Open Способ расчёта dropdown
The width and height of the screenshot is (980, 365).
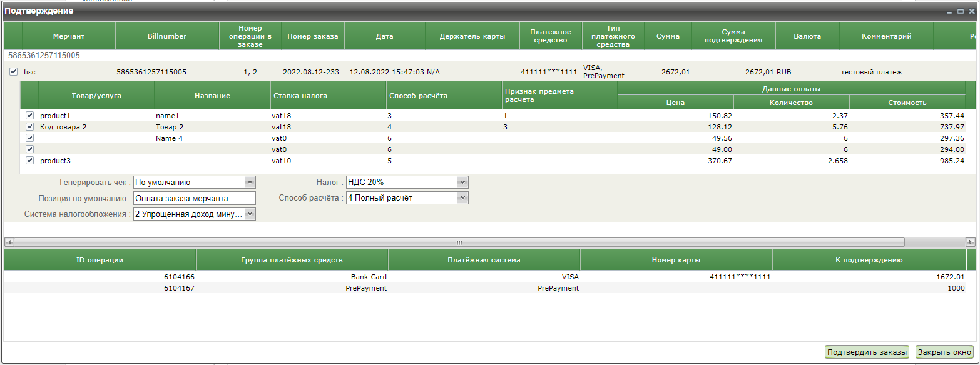462,198
